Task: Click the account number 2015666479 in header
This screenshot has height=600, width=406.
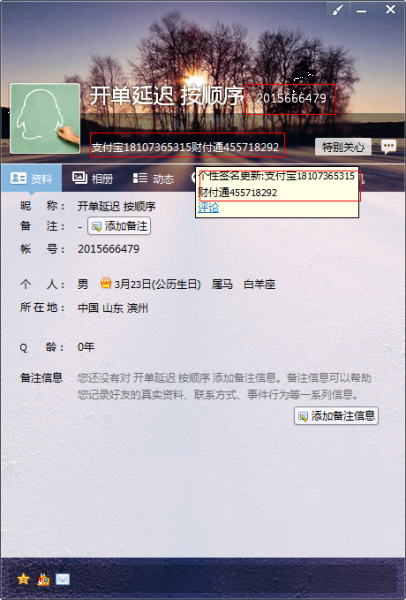Action: click(291, 98)
